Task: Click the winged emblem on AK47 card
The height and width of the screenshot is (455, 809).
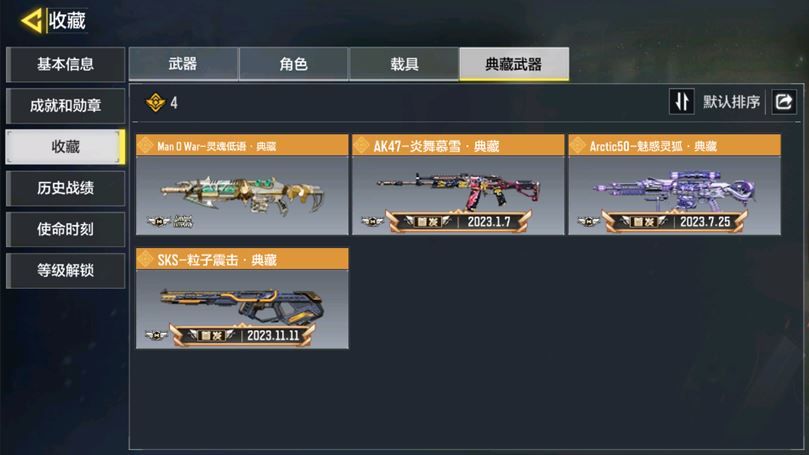Action: (x=372, y=222)
